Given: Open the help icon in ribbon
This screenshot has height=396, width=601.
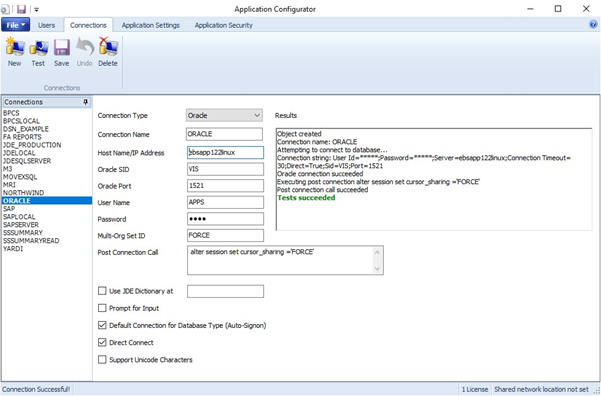Looking at the screenshot, I should tap(593, 25).
